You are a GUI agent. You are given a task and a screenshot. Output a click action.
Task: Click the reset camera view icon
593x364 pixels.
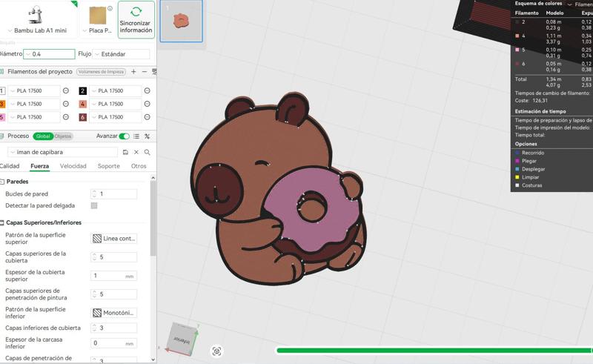[216, 351]
